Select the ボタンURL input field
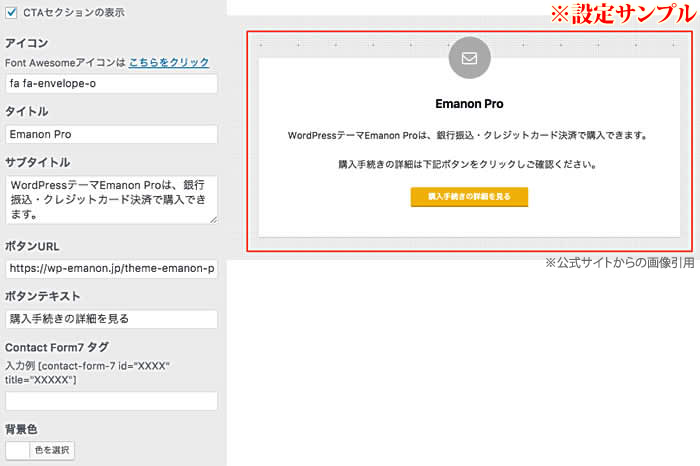The image size is (700, 466). [111, 268]
